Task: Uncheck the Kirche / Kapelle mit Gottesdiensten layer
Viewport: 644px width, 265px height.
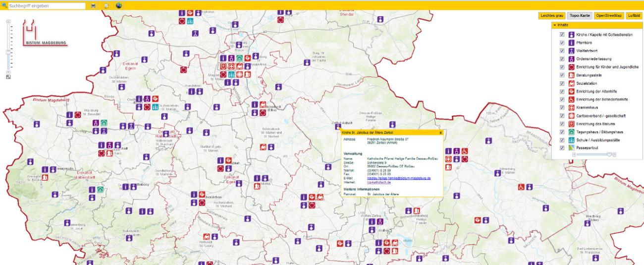Action: click(x=561, y=35)
